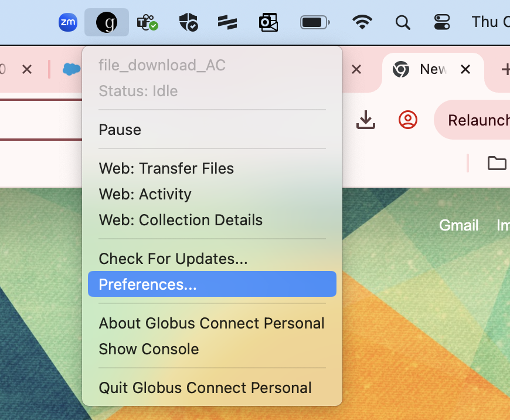Close the New Tab in Chrome

click(x=465, y=69)
